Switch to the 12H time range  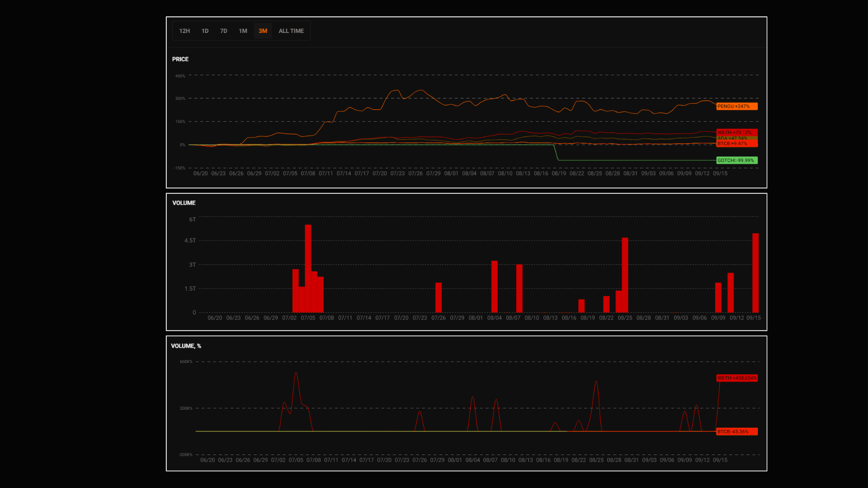(184, 31)
